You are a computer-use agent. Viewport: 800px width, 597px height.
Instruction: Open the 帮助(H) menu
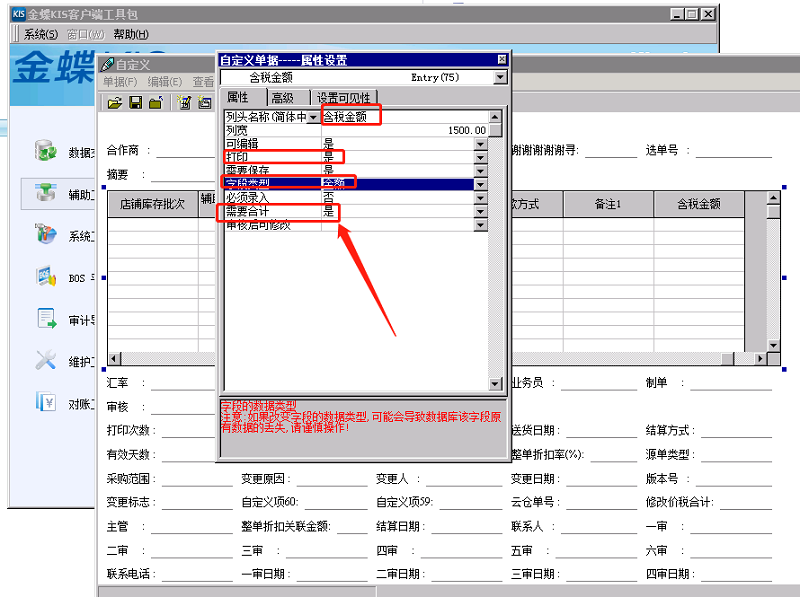130,34
